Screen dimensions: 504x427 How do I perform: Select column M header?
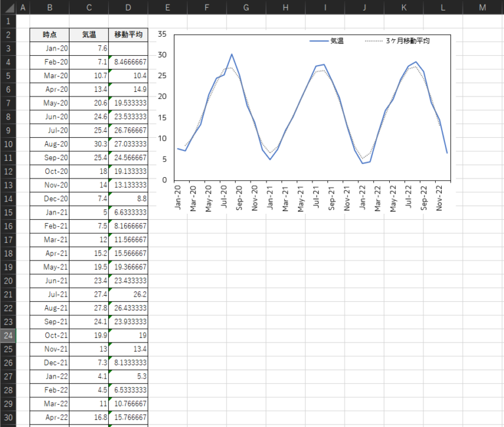point(482,7)
